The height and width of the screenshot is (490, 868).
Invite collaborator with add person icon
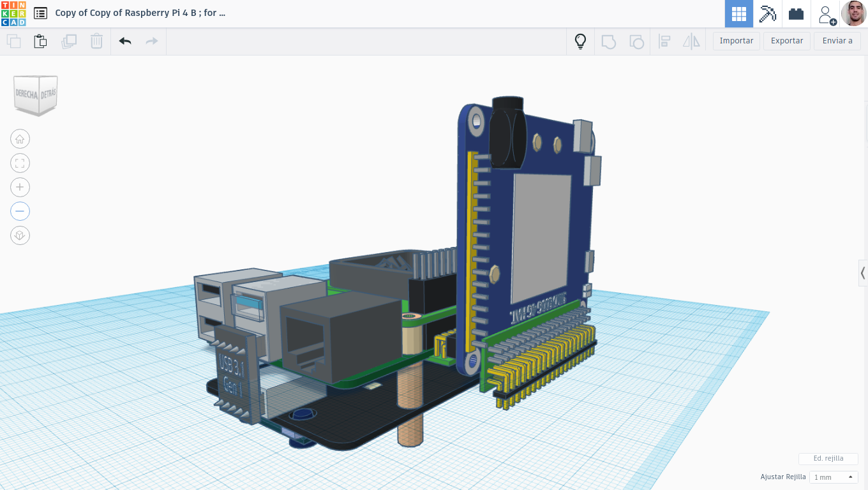(x=827, y=14)
